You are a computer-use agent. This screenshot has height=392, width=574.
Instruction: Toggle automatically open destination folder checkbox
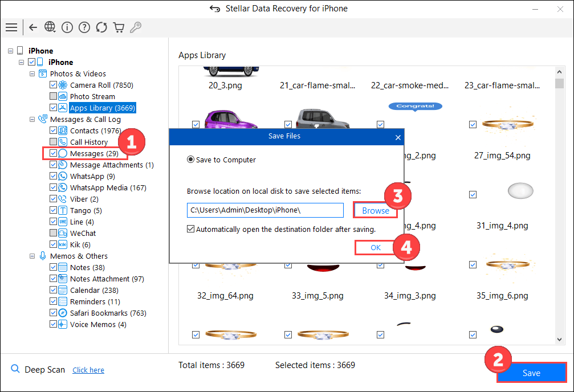(x=190, y=229)
